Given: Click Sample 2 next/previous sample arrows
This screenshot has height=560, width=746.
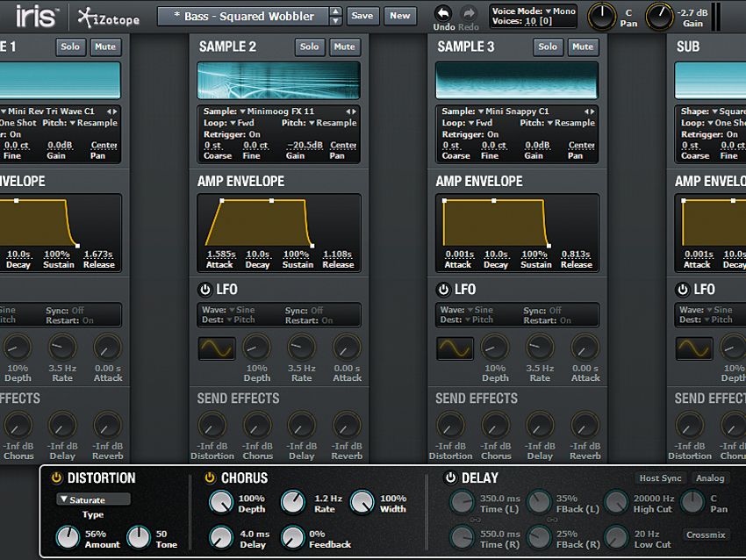Looking at the screenshot, I should click(x=351, y=111).
